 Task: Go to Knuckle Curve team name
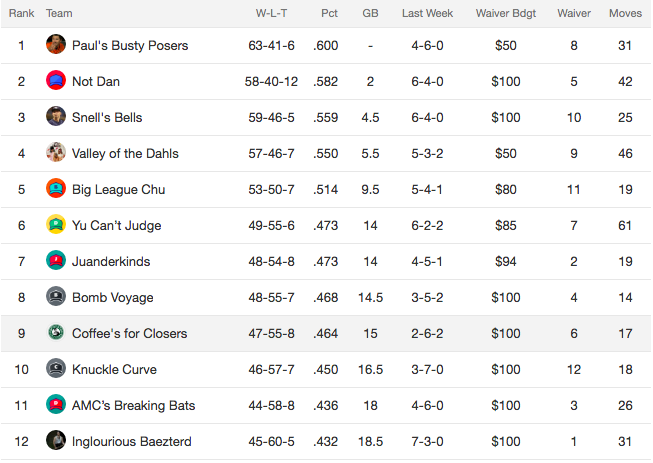(114, 370)
